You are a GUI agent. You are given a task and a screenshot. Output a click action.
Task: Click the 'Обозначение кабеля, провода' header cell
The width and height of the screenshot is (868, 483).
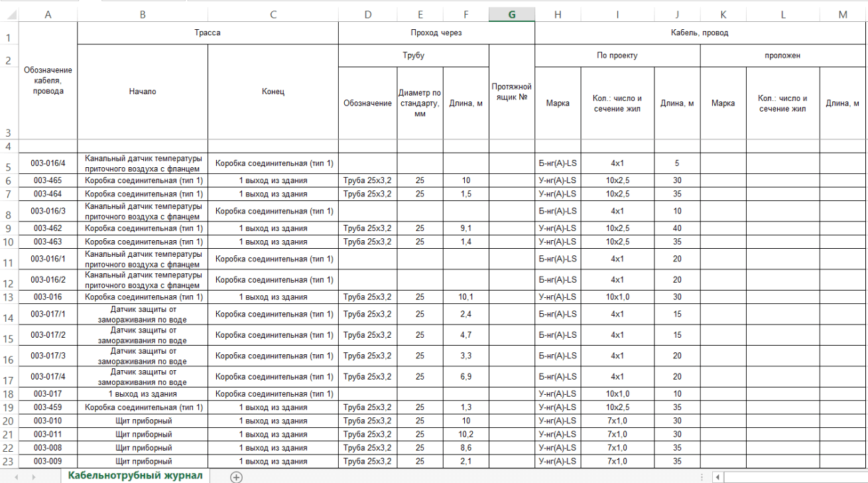point(48,81)
